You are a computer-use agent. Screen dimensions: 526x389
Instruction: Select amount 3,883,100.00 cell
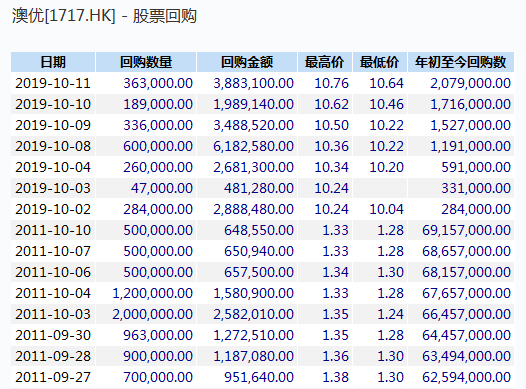pos(247,83)
